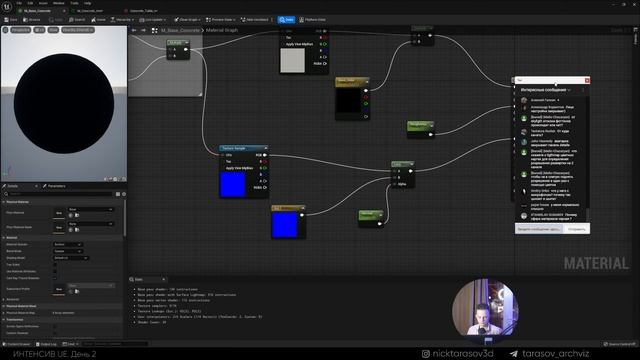Switch to the M_Base_Concrete editor tab
The height and width of the screenshot is (360, 640).
[x=38, y=11]
